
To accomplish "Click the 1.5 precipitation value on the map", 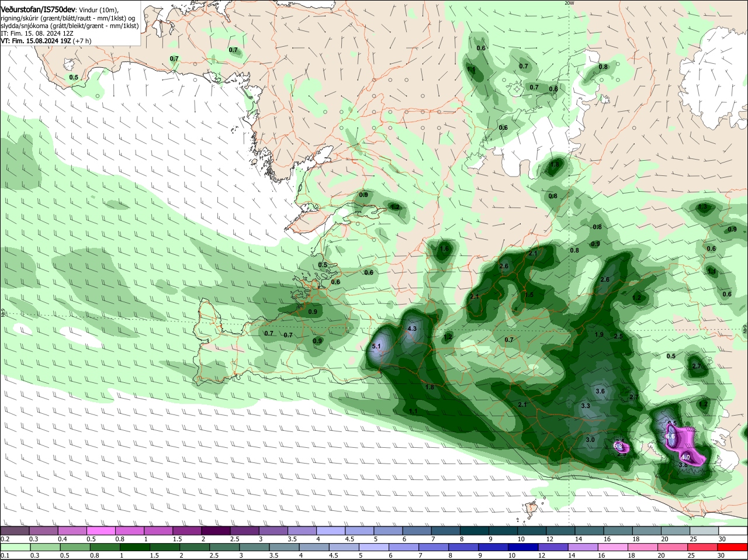I will click(529, 295).
